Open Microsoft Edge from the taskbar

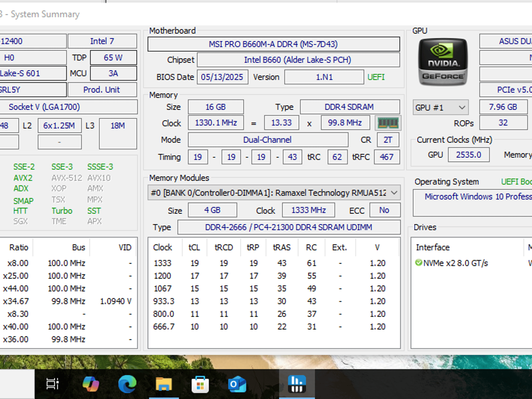[127, 384]
